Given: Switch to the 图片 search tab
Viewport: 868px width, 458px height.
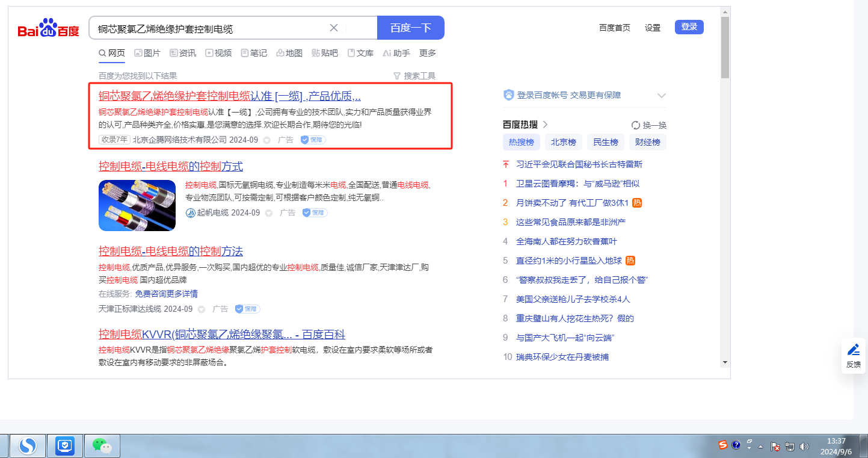Looking at the screenshot, I should click(147, 53).
